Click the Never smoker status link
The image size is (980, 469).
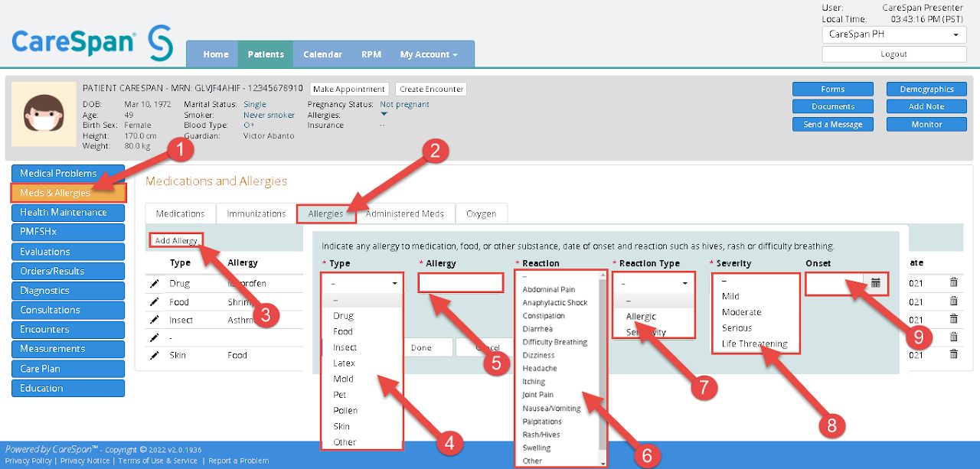click(x=269, y=115)
